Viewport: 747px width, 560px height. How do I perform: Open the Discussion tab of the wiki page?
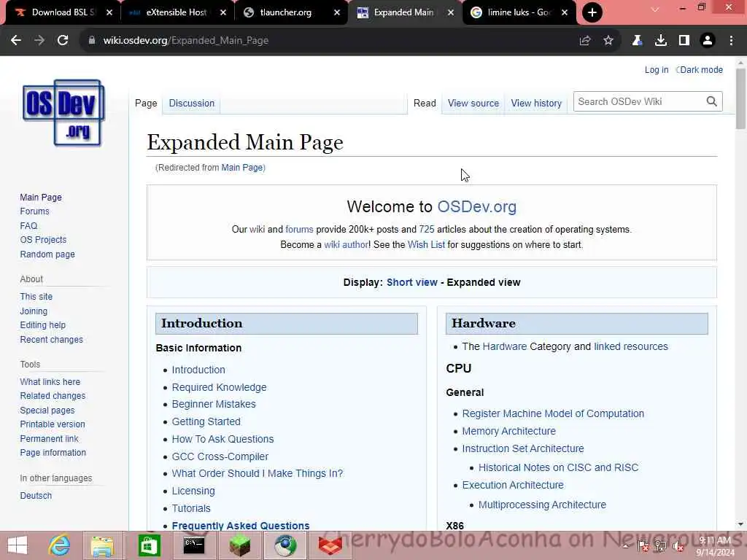coord(192,104)
